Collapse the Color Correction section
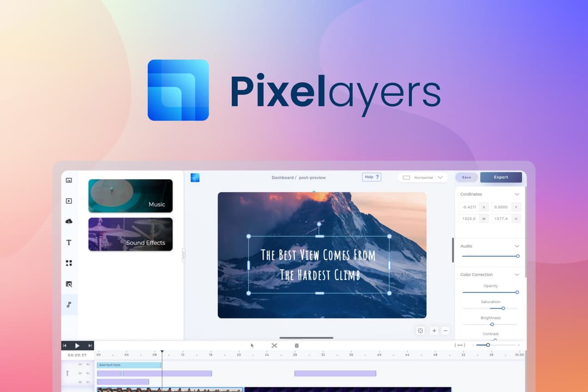 point(517,274)
